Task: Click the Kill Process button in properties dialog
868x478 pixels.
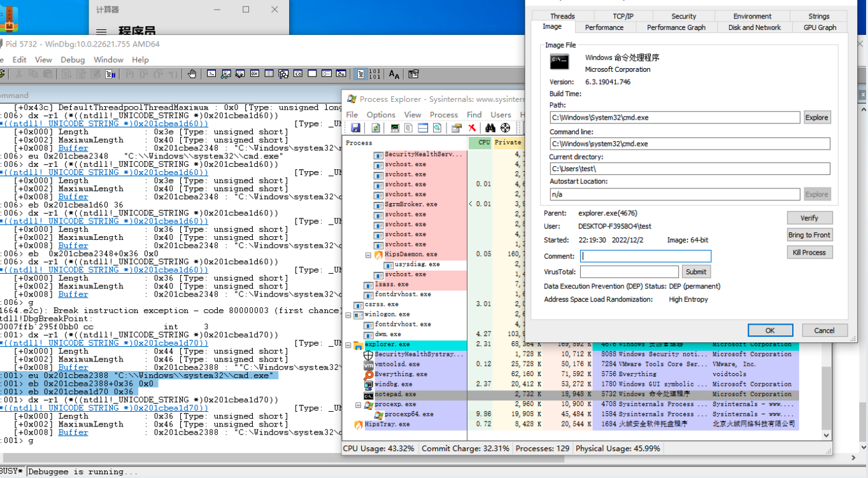Action: (809, 252)
